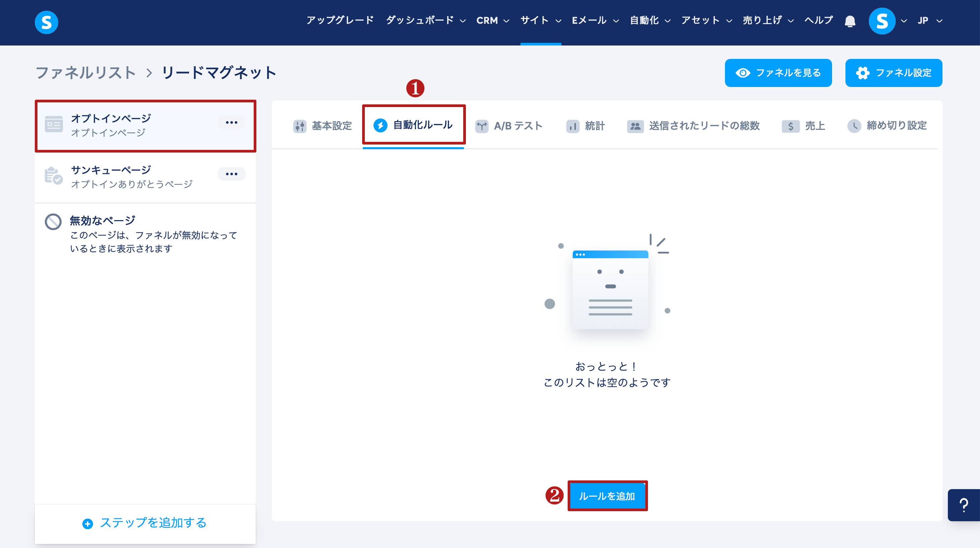Screen dimensions: 980x548
Task: Click the ファネル設定 button
Action: pos(894,73)
